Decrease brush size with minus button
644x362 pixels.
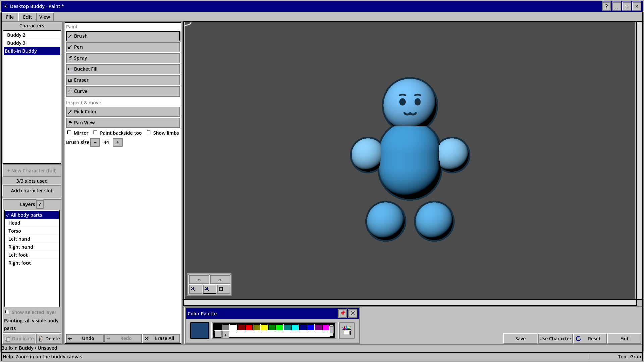coord(95,142)
